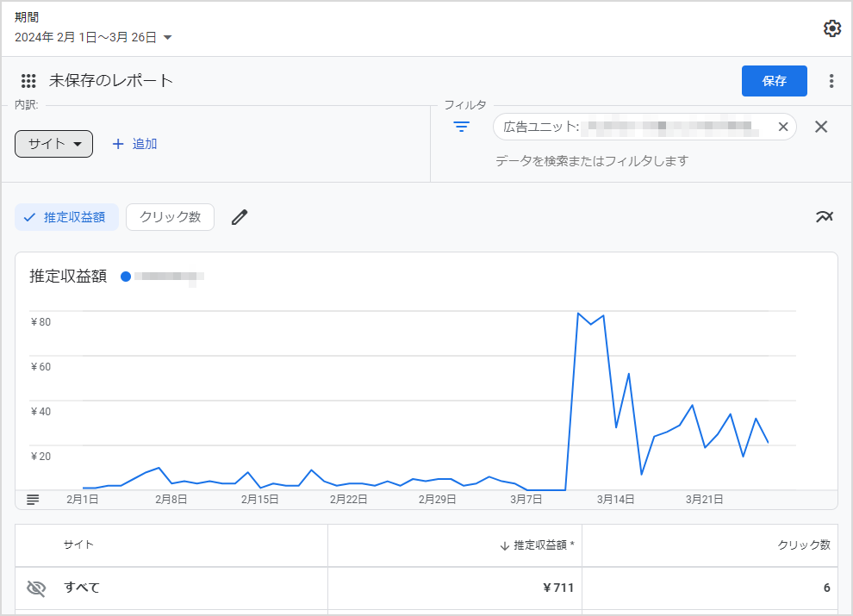Open the chart legend list icon

click(x=33, y=499)
